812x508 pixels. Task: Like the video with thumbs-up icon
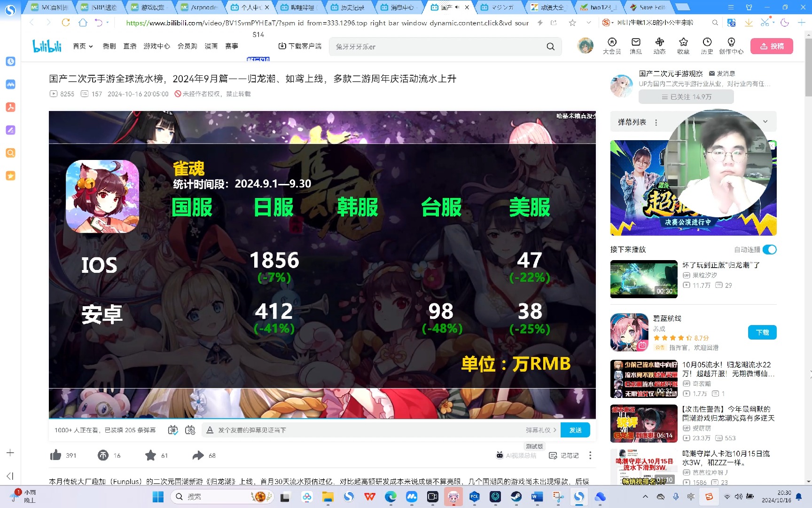[x=55, y=455]
